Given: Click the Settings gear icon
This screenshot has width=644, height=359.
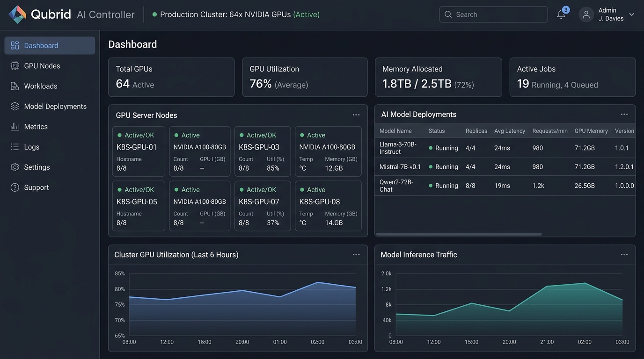Looking at the screenshot, I should [x=15, y=167].
